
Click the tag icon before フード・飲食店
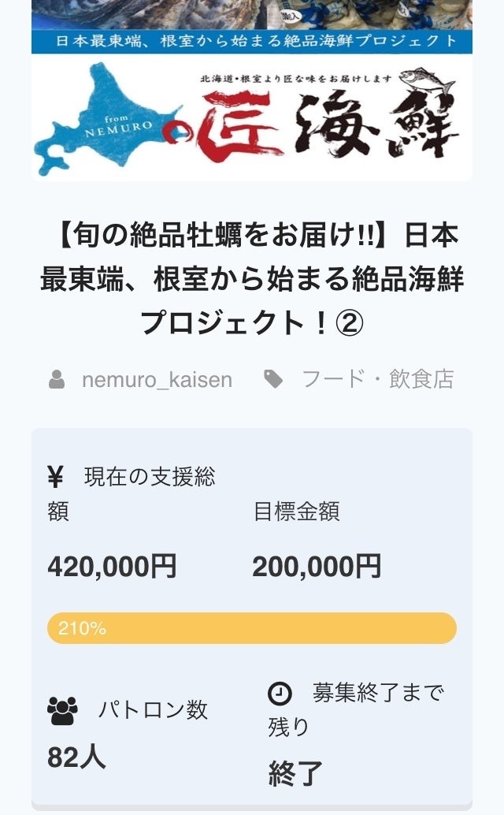click(273, 379)
